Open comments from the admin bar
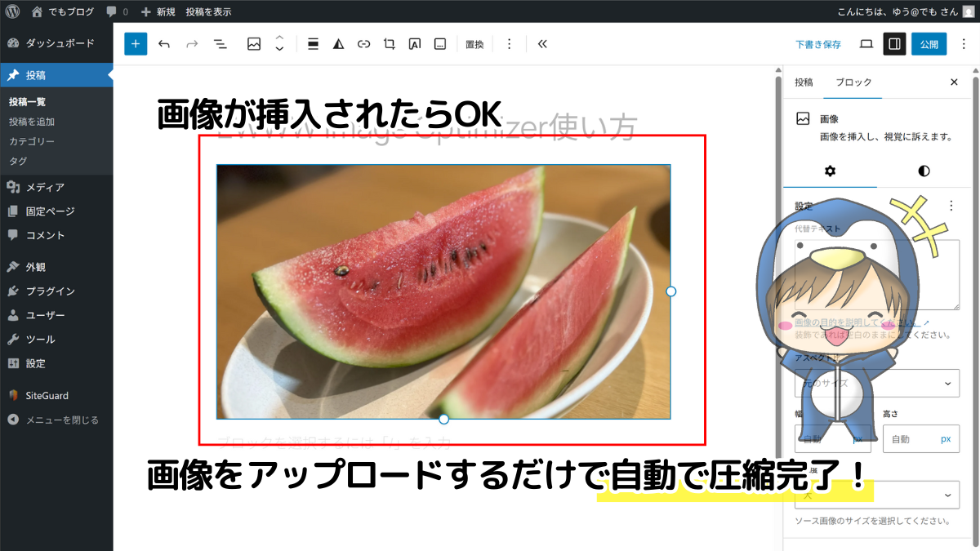The width and height of the screenshot is (980, 551). [x=117, y=11]
